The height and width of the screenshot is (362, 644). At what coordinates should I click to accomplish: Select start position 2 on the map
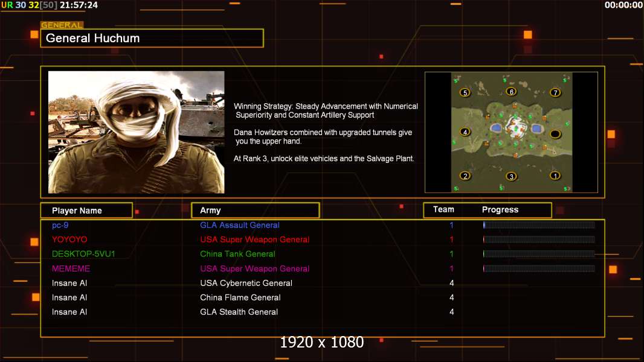pyautogui.click(x=465, y=176)
